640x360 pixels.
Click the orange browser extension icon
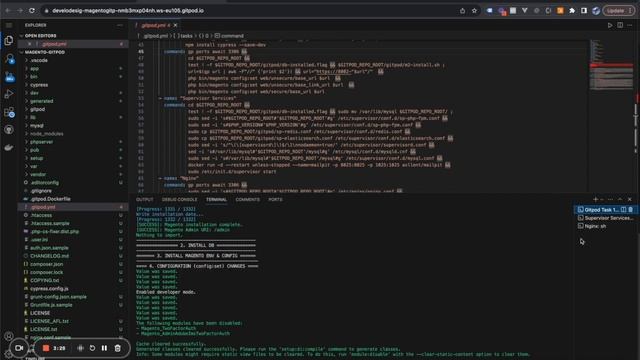coord(560,11)
